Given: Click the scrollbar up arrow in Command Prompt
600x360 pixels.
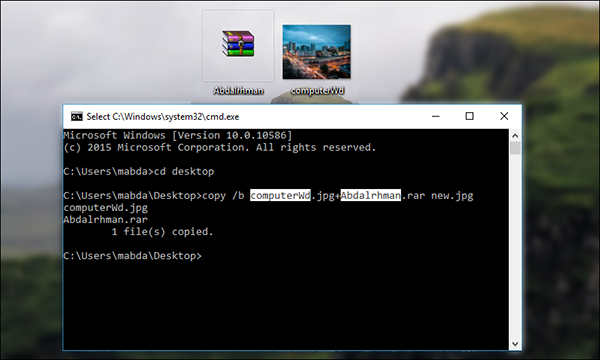Looking at the screenshot, I should tap(515, 135).
